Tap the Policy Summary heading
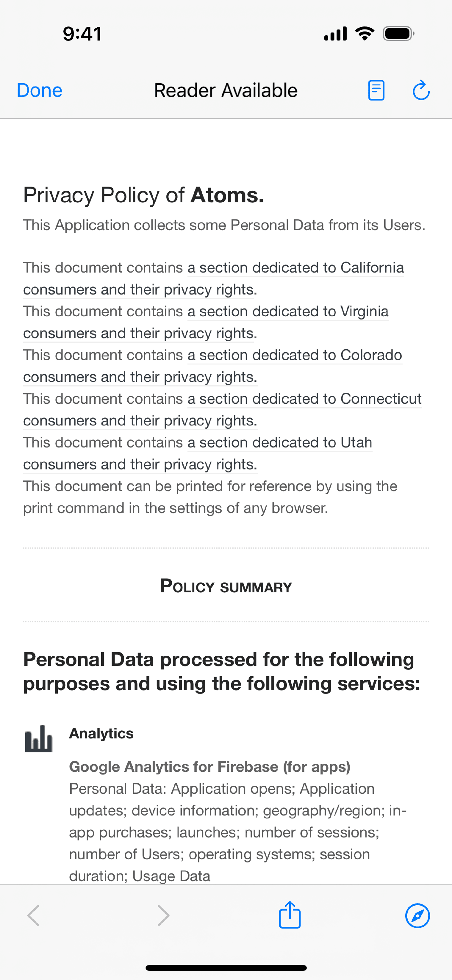452x980 pixels. click(x=226, y=586)
